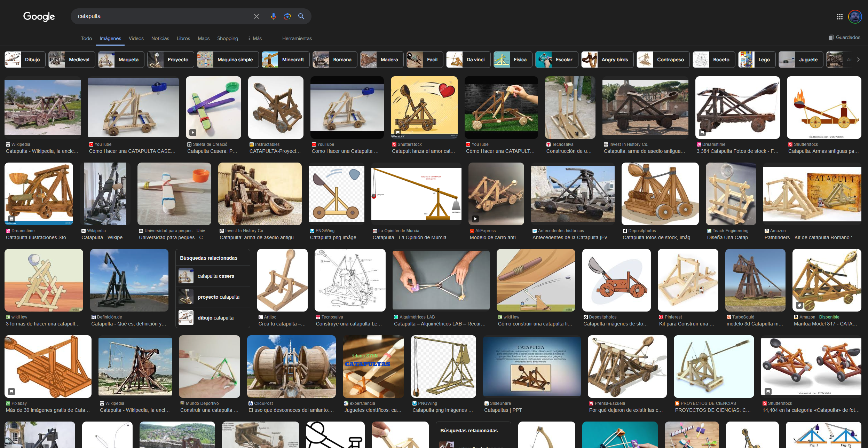Click the magnifying glass search icon
Screen dimensions: 868x448
point(301,16)
